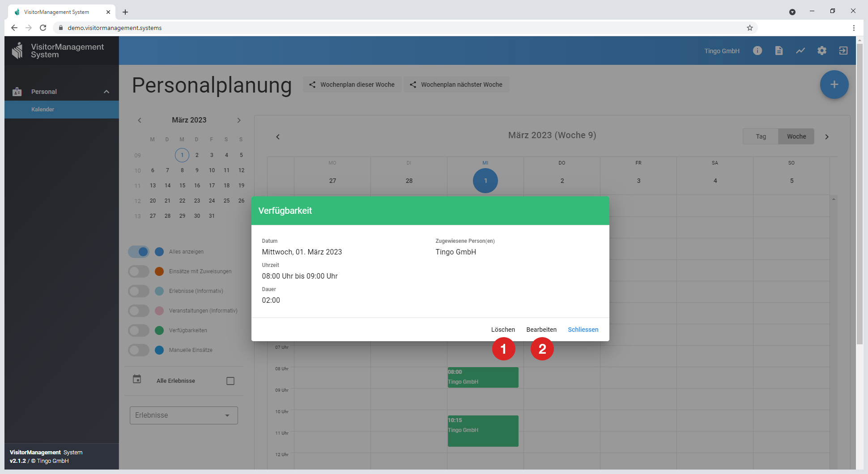Open the document icon in top bar

(x=779, y=51)
